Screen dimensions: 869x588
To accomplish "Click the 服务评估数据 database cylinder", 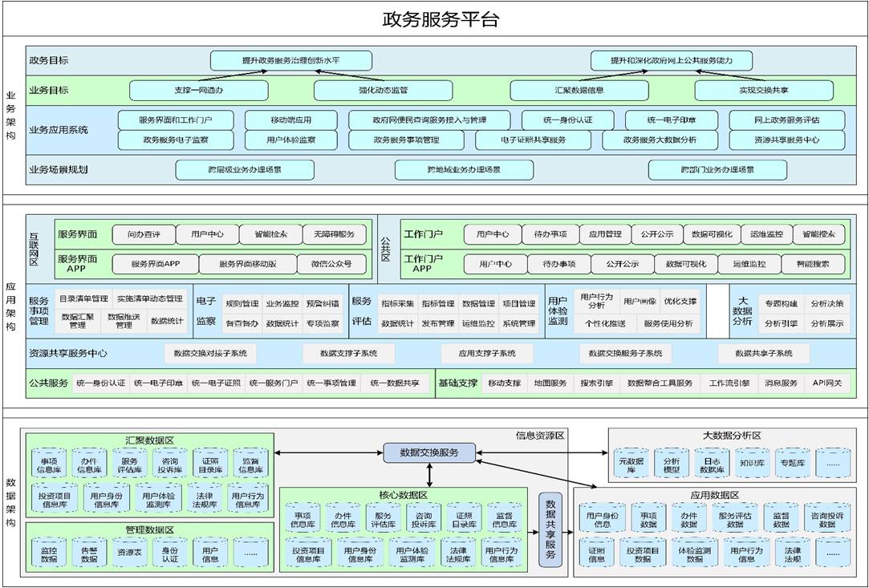I will pos(735,519).
